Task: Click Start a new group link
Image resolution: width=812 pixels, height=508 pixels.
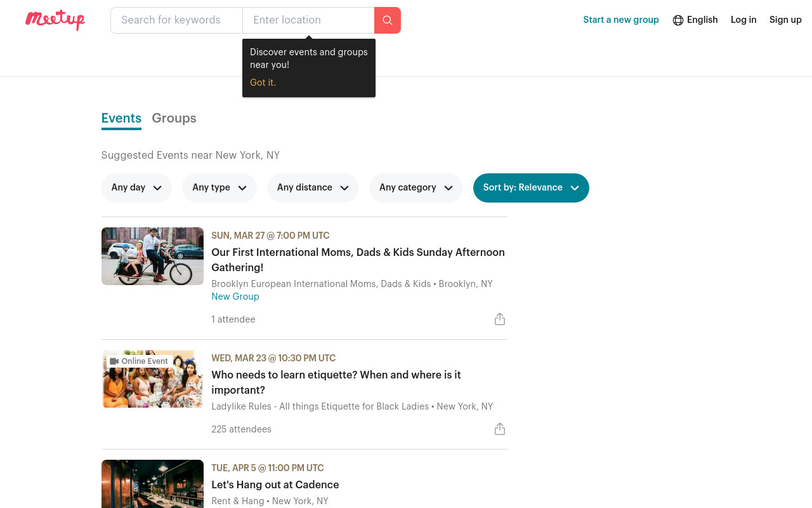Action: 621,20
